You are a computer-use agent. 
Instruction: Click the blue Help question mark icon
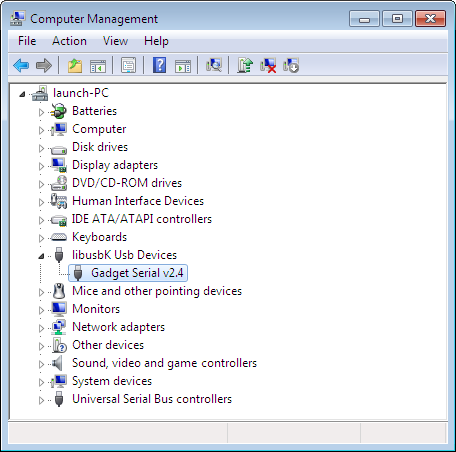point(160,65)
